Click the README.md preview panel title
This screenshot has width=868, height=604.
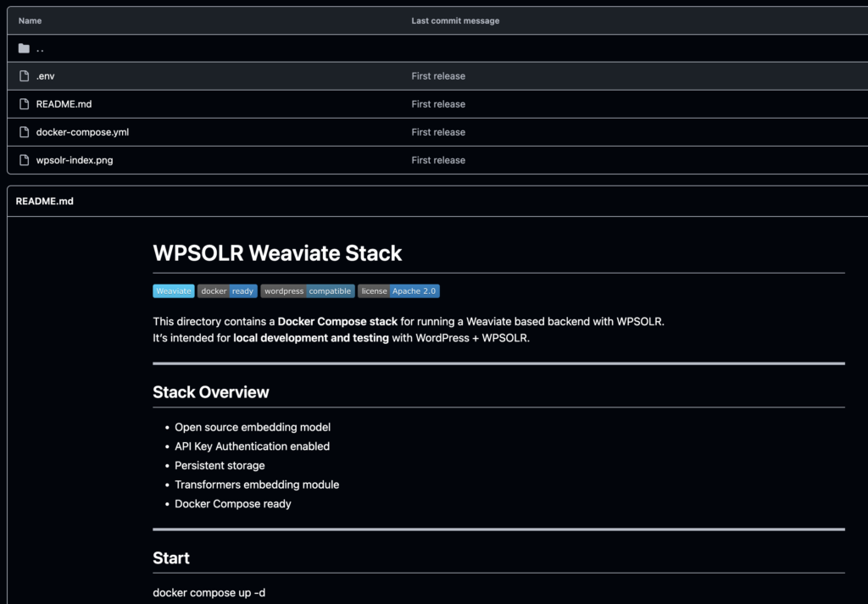point(44,202)
